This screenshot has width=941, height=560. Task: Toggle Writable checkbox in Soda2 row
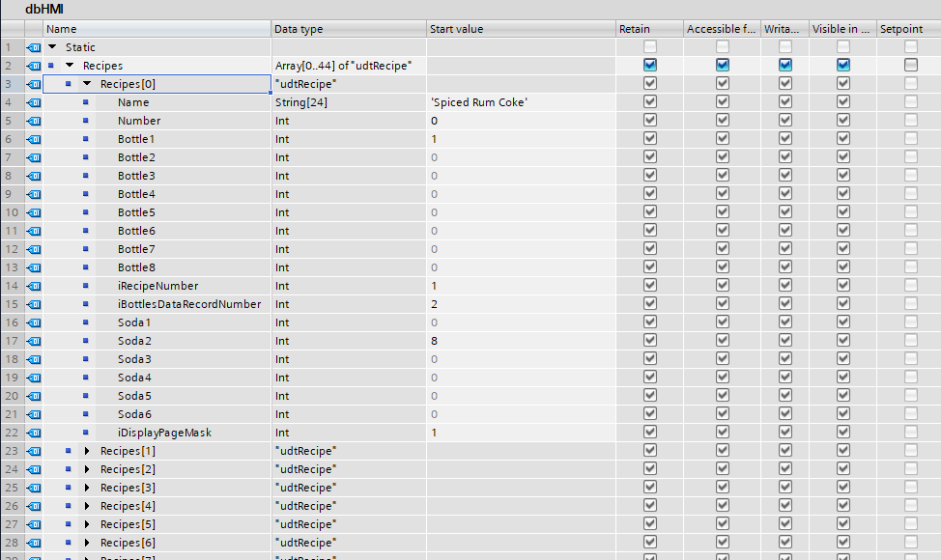click(x=784, y=341)
